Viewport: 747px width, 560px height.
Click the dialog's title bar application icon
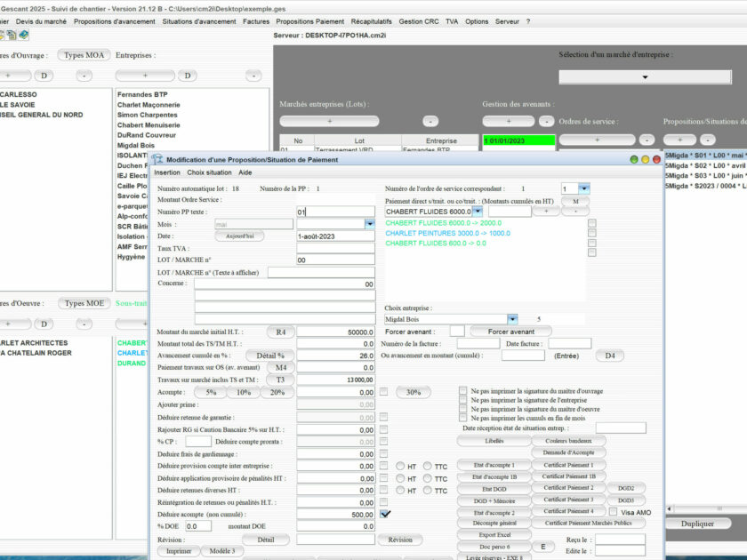157,159
